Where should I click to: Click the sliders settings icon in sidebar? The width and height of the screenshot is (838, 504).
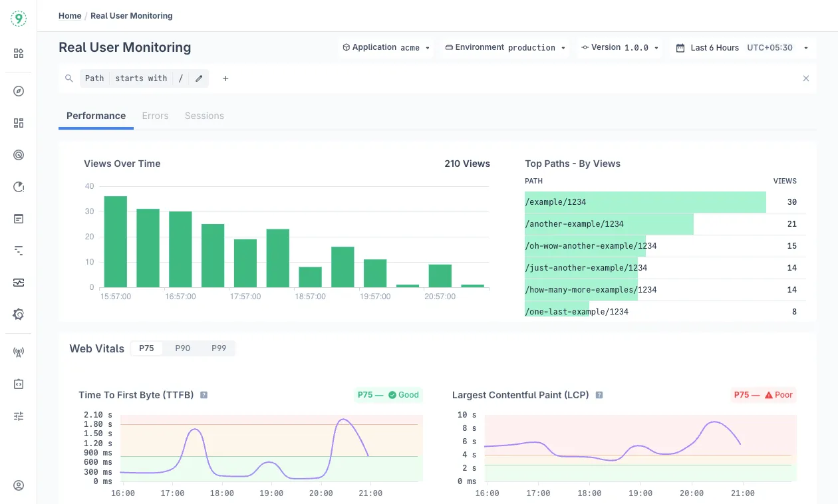(x=19, y=416)
